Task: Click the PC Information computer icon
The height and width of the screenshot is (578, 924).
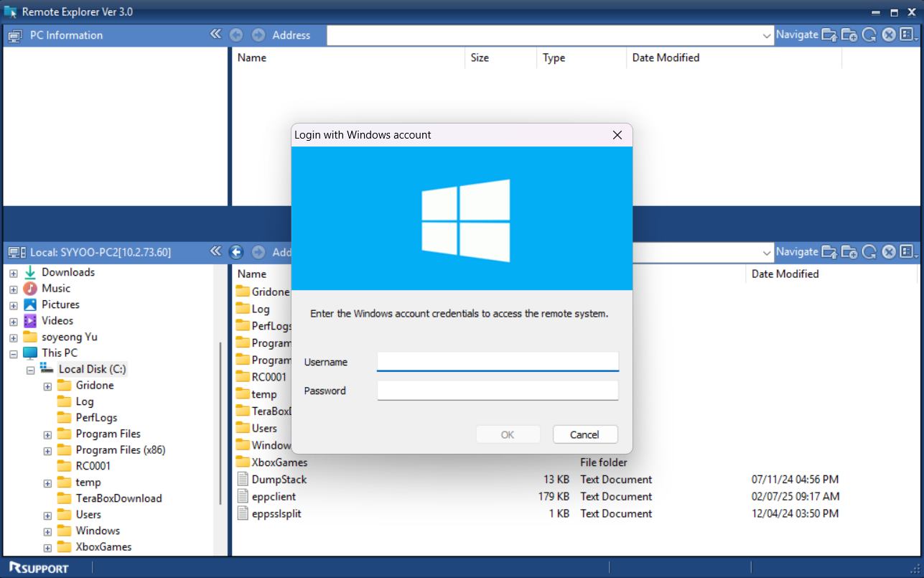Action: pyautogui.click(x=15, y=35)
